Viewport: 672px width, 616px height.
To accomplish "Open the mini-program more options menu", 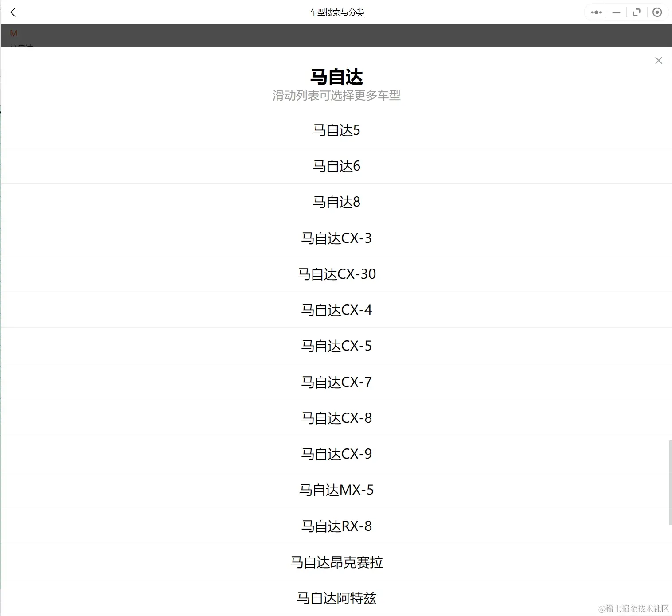I will click(x=595, y=12).
